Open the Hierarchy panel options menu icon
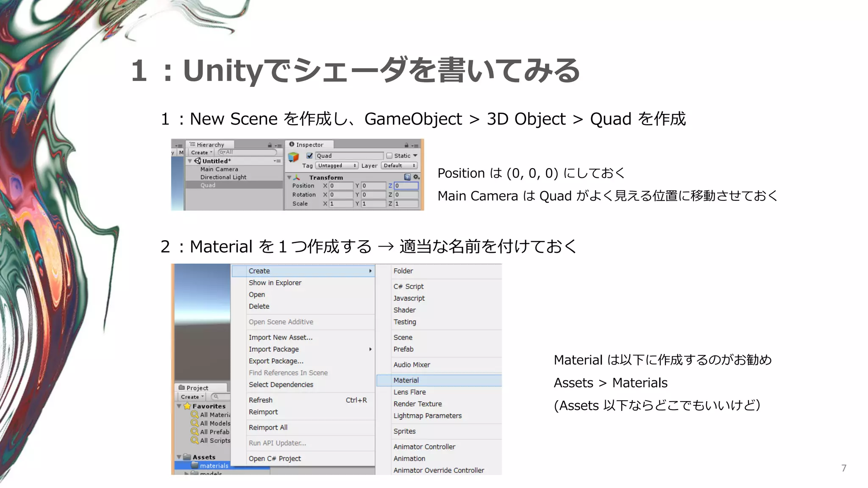Image resolution: width=868 pixels, height=488 pixels. pos(278,145)
